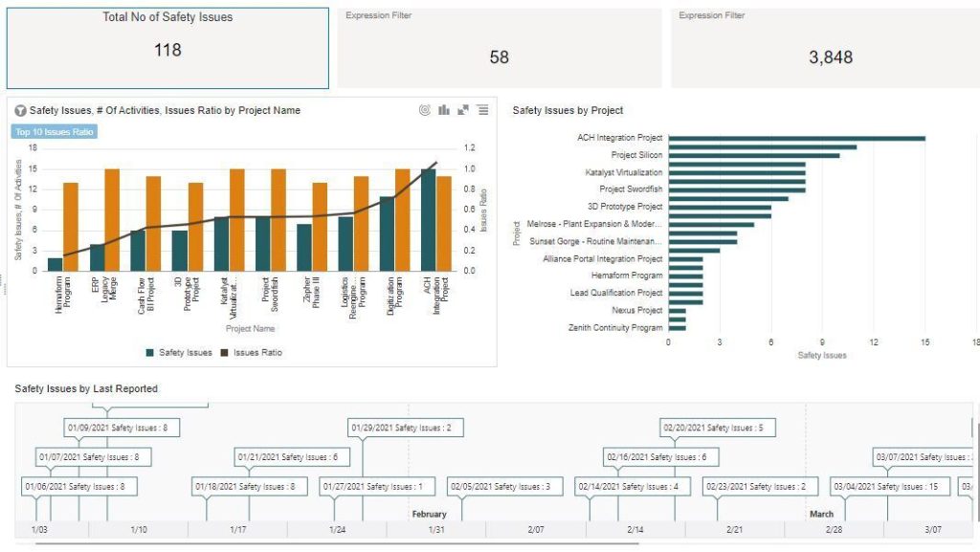Open the bar chart type icon
This screenshot has width=980, height=552.
point(444,110)
